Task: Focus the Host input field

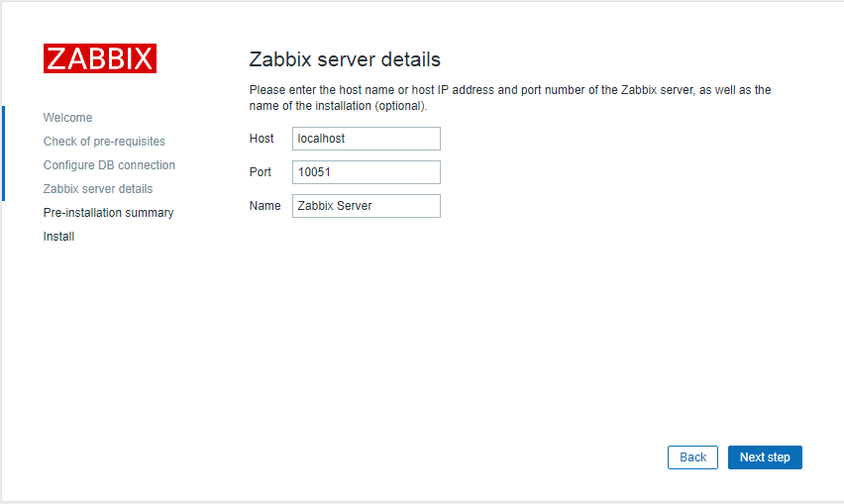Action: pos(366,139)
